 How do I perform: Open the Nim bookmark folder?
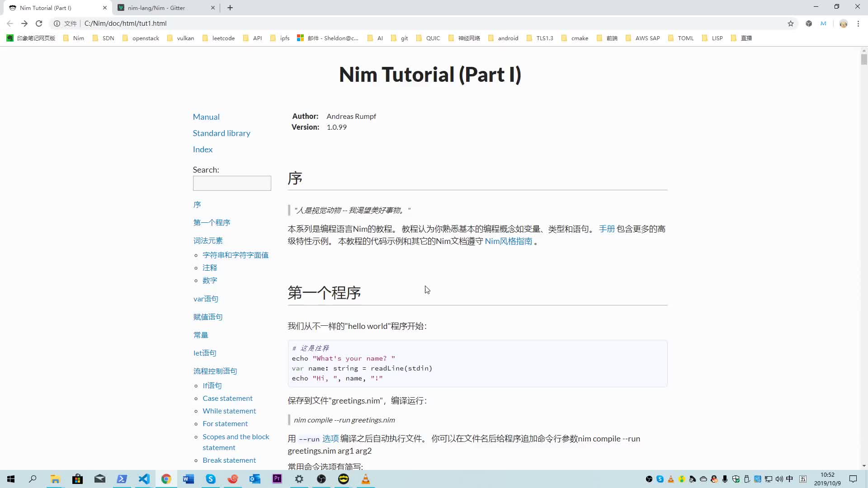74,38
